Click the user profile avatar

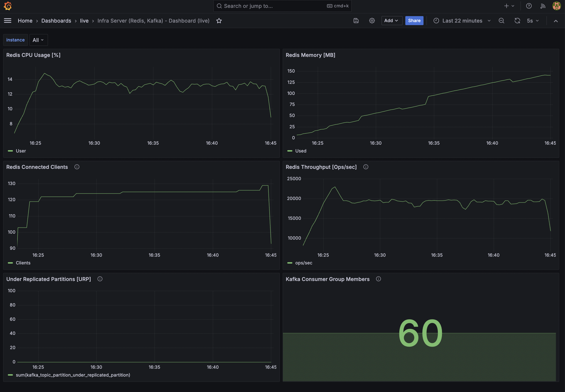tap(556, 6)
